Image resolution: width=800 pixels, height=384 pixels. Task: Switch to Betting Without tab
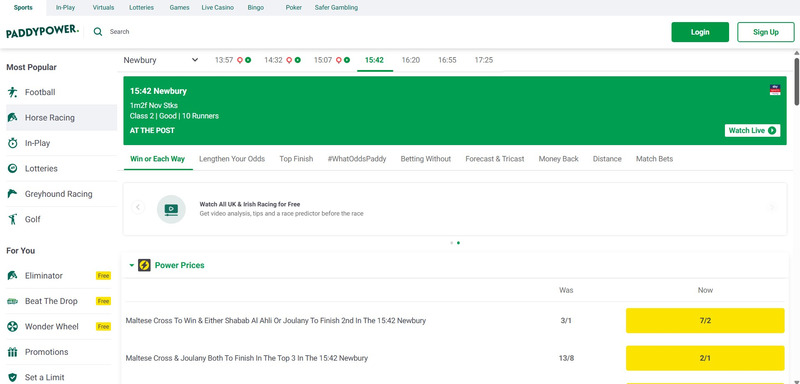pos(426,159)
